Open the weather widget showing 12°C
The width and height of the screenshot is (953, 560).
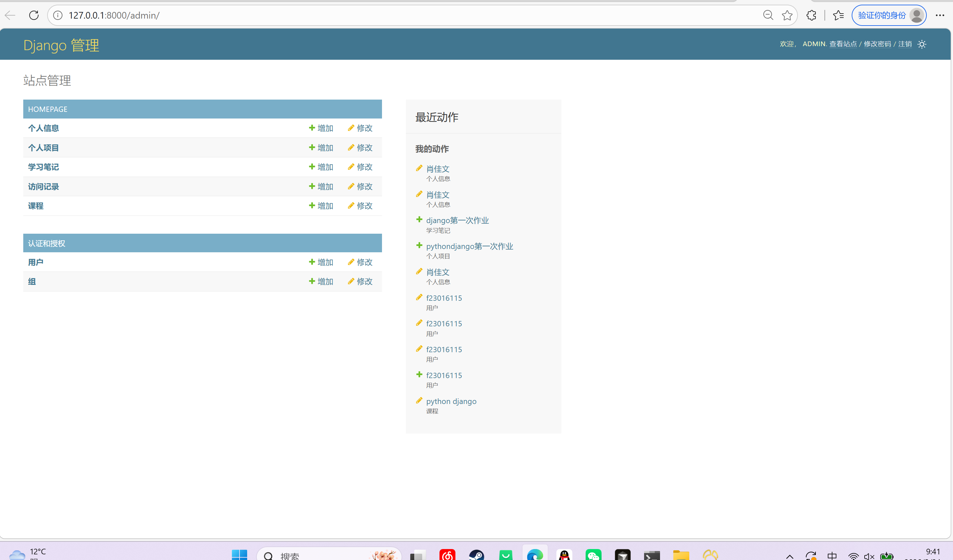27,554
